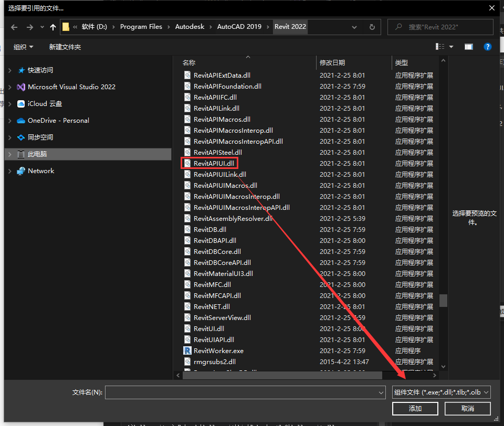Click the RevitMaterialUI3.dll file icon
This screenshot has height=426, width=504.
click(x=187, y=274)
